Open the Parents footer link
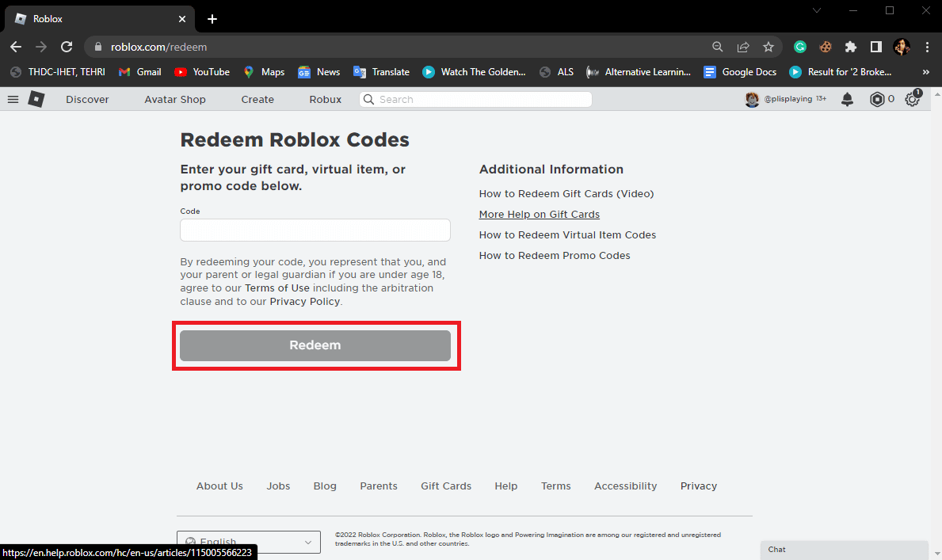 379,486
